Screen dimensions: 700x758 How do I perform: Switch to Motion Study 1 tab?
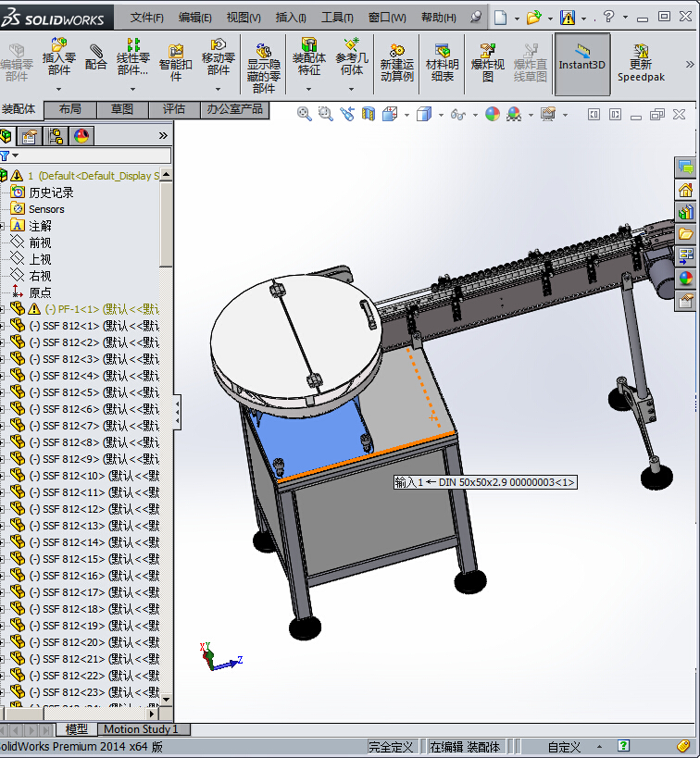tap(144, 729)
